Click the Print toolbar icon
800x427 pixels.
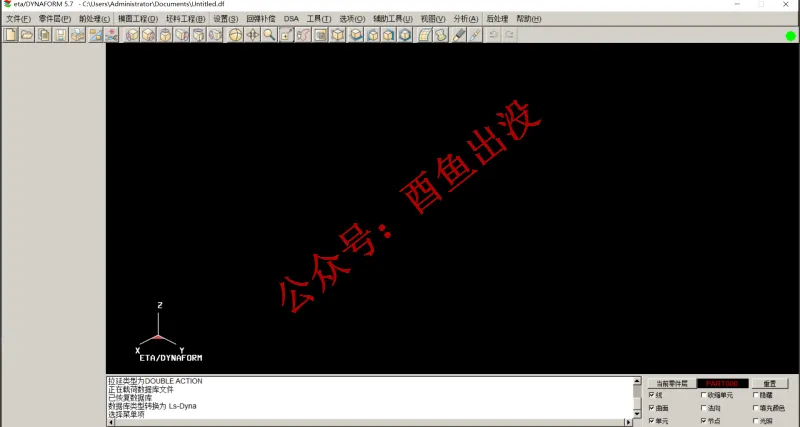click(x=78, y=35)
